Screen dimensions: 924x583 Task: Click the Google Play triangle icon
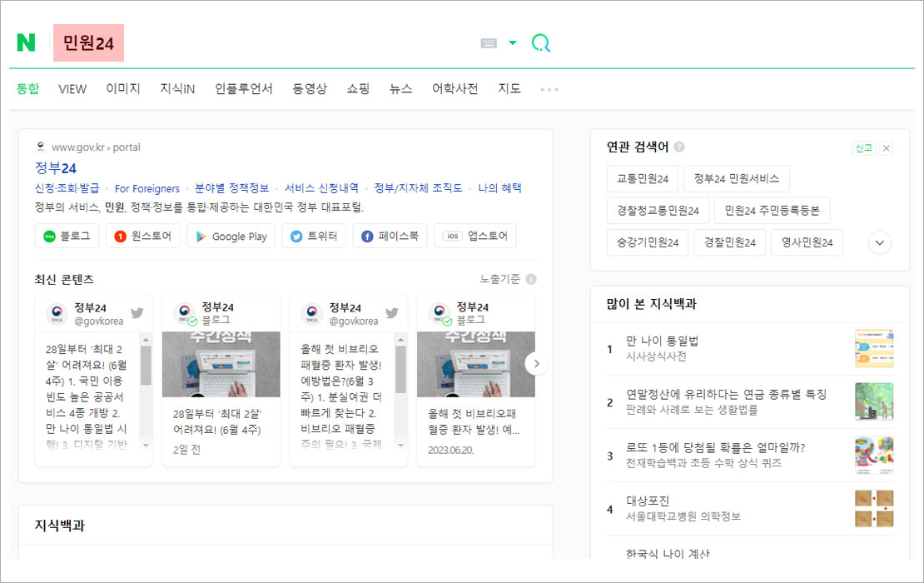201,237
